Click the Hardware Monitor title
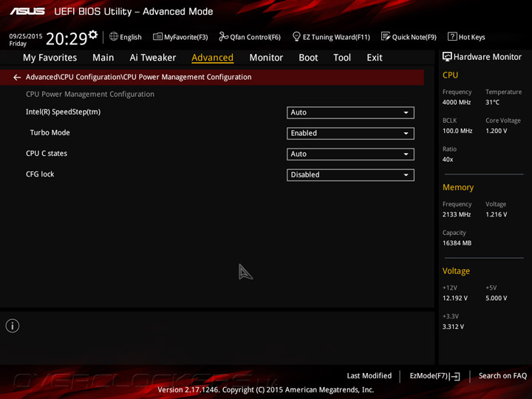The image size is (532, 399). point(488,57)
